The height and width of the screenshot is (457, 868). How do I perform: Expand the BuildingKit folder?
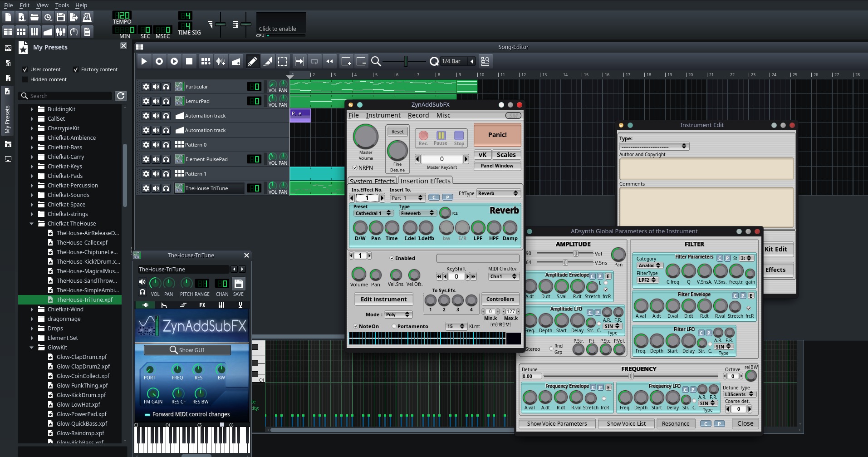tap(31, 109)
